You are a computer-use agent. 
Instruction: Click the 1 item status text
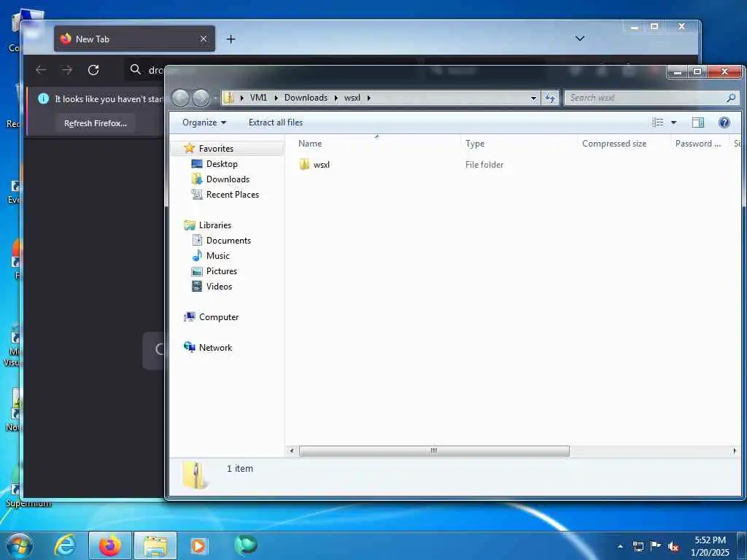tap(239, 469)
